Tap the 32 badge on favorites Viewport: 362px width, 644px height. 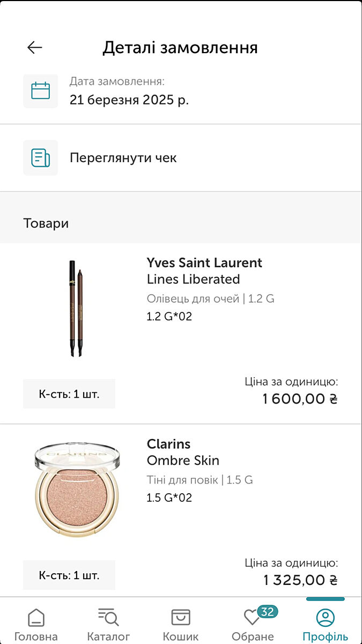coord(267,611)
